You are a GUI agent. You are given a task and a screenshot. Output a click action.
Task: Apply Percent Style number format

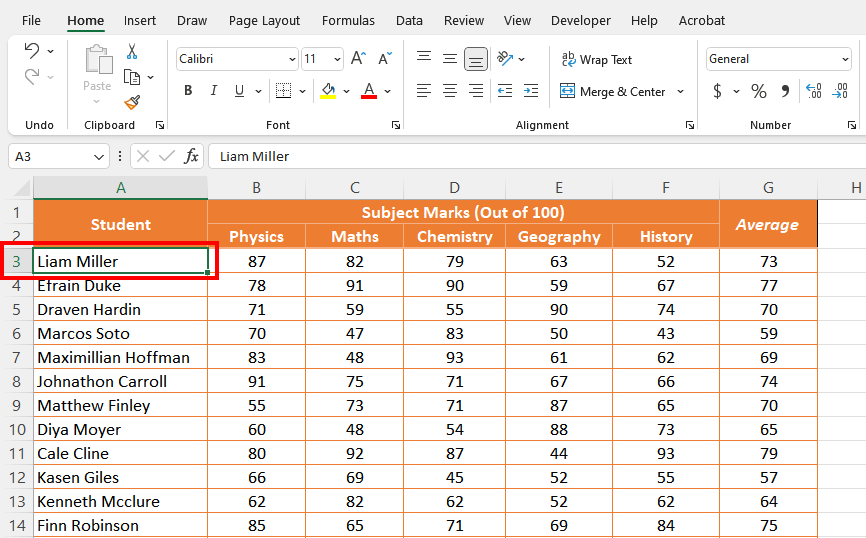[x=759, y=92]
